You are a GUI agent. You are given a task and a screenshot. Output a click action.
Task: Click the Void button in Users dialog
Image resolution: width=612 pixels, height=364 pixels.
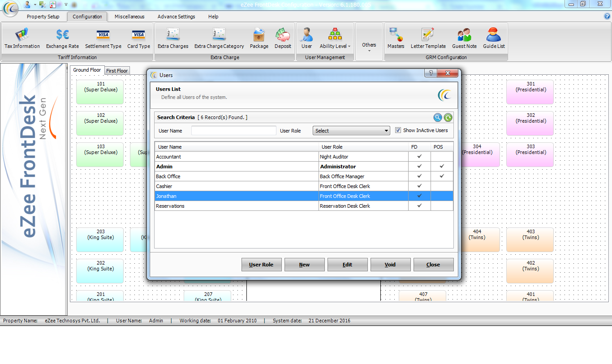[x=390, y=265]
